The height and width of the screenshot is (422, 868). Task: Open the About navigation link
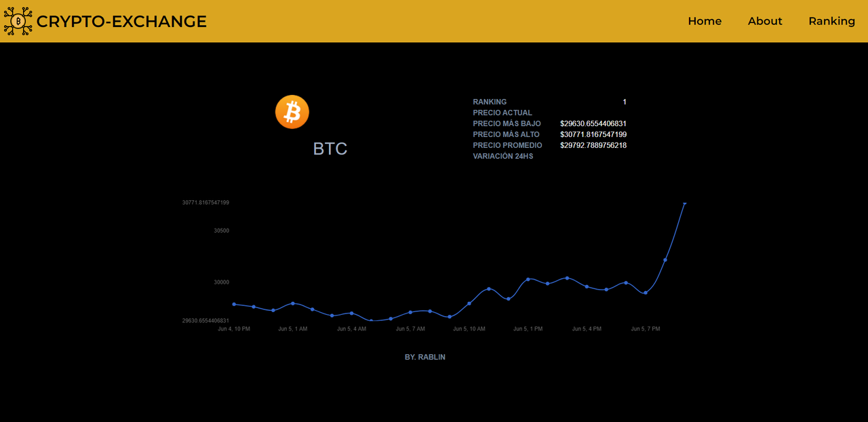[x=765, y=21]
